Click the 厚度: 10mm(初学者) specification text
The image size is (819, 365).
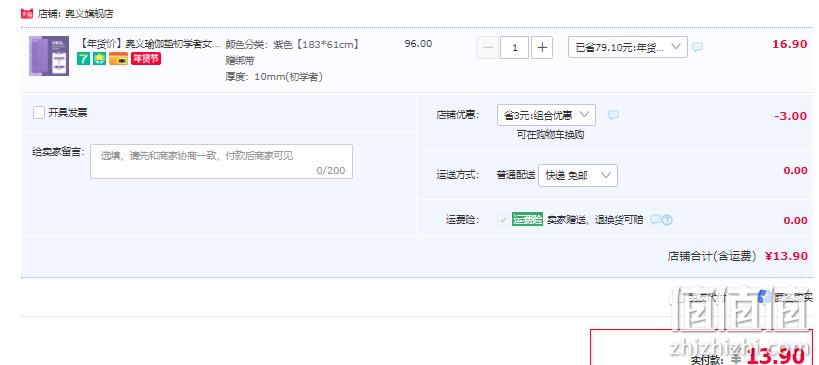click(274, 77)
